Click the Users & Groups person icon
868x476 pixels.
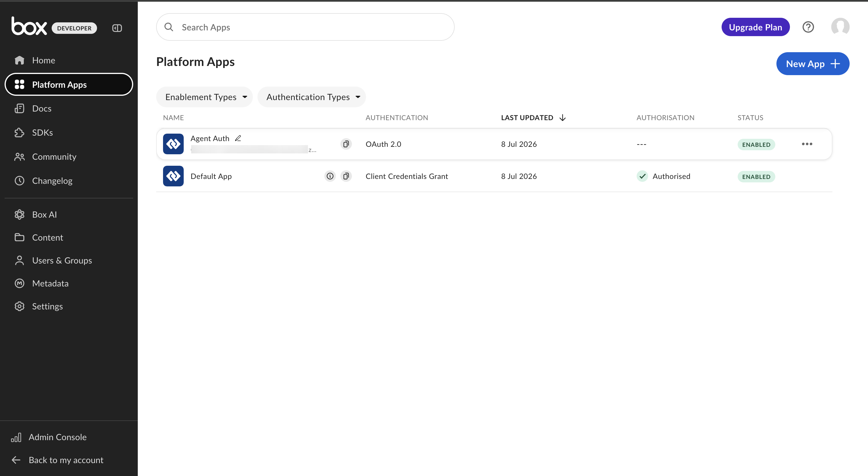(x=19, y=260)
